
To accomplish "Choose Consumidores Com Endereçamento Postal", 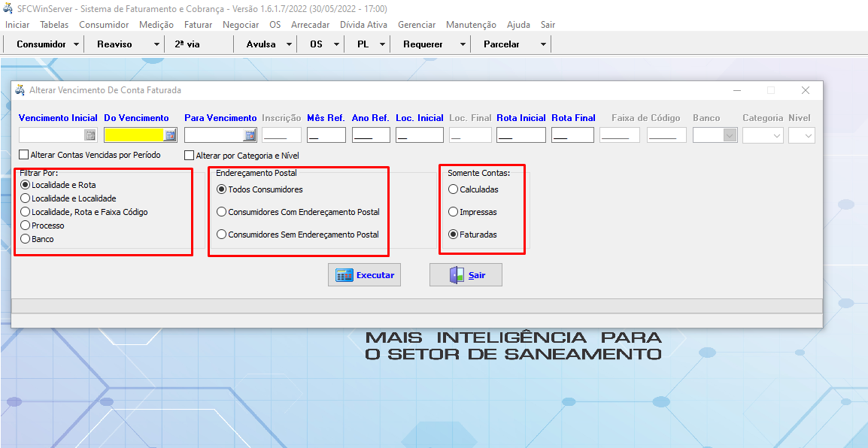I will pos(222,212).
